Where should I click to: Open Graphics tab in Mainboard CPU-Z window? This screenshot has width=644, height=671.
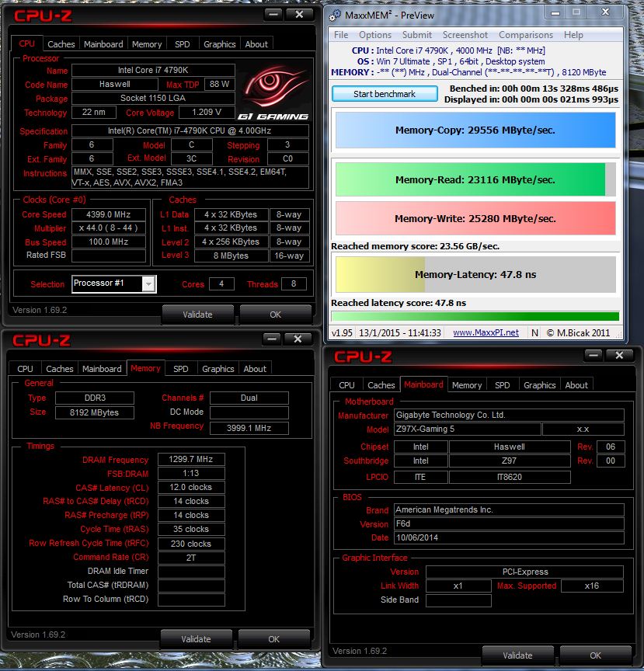tap(540, 384)
